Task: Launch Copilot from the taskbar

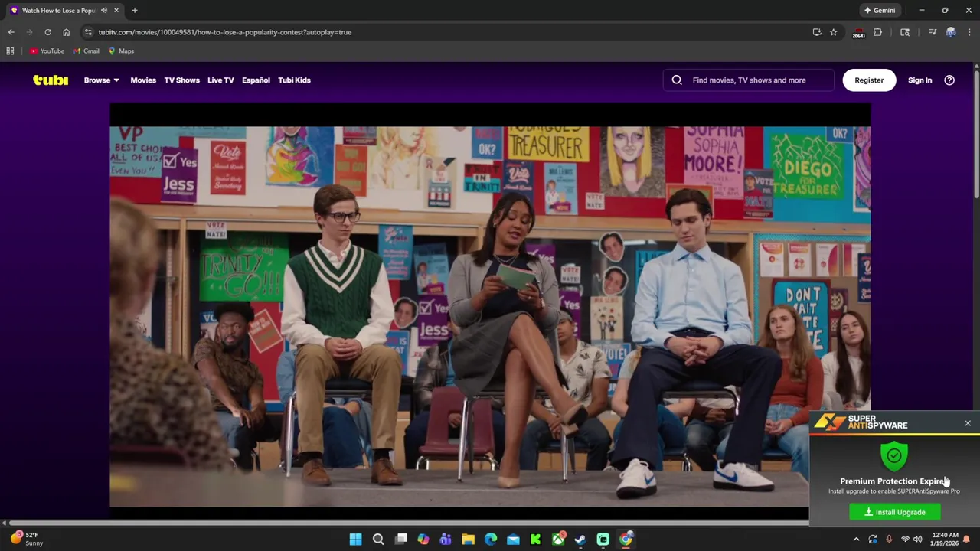Action: [x=423, y=540]
